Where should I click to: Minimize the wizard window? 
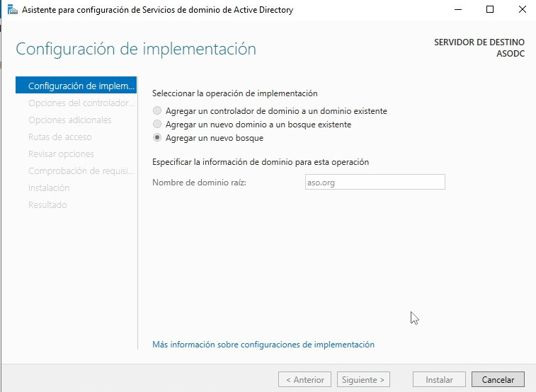pos(457,10)
